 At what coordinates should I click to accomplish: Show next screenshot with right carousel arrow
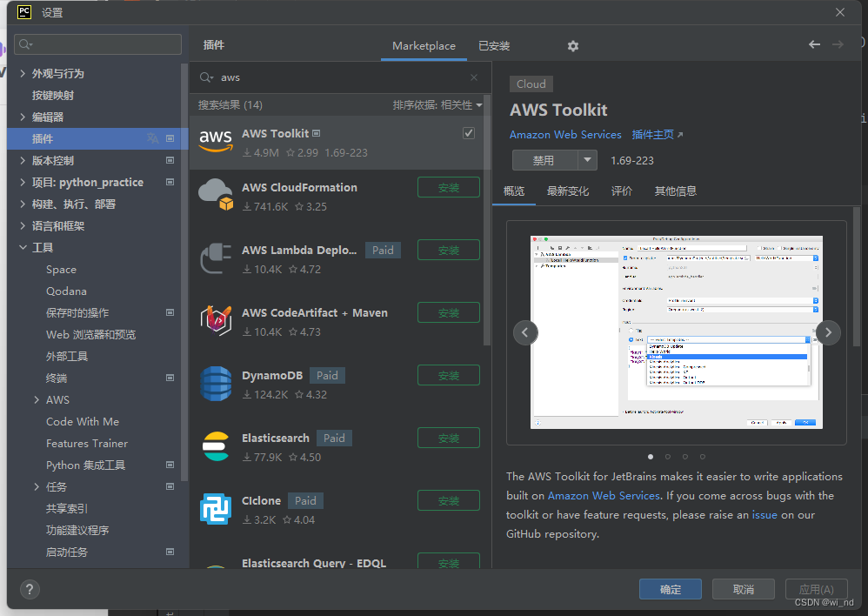pos(828,333)
